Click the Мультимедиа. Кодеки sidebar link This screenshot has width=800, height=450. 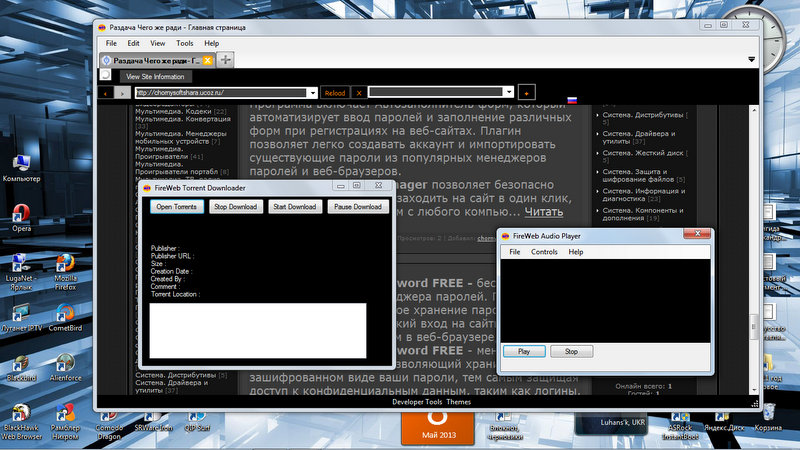coord(173,111)
